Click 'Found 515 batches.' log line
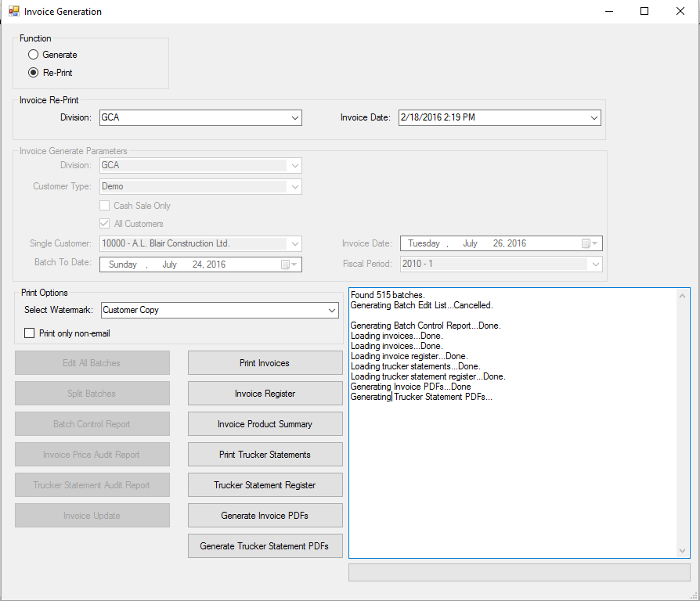The height and width of the screenshot is (601, 700). [x=388, y=295]
